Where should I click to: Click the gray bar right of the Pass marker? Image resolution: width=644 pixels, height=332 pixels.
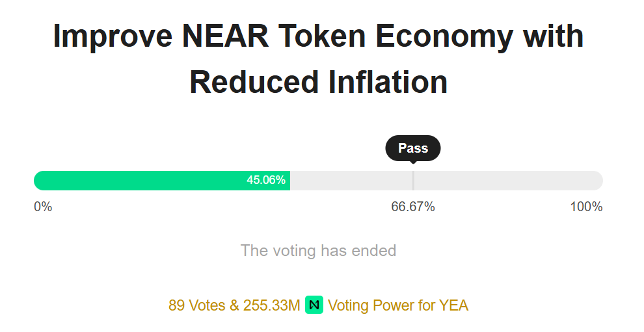coord(507,181)
